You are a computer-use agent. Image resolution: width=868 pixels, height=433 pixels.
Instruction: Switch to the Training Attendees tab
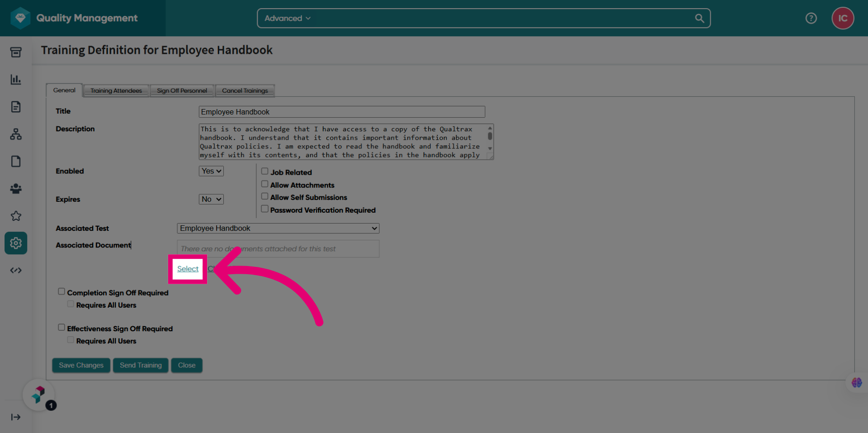tap(116, 90)
